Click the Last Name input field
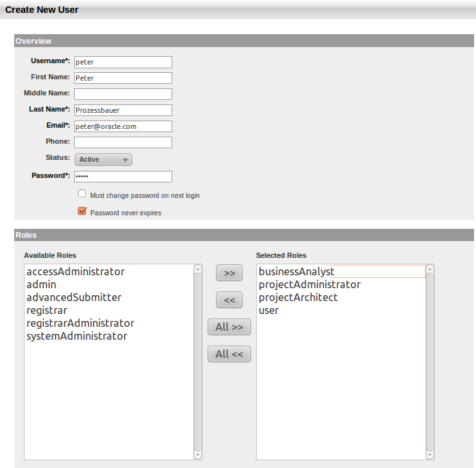 click(123, 110)
